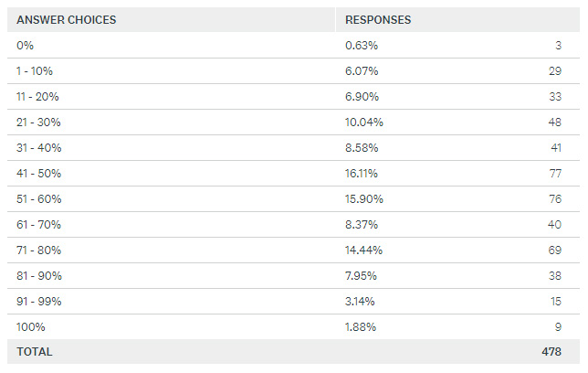Click the 16.11% response percentage
588x373 pixels.
[363, 174]
